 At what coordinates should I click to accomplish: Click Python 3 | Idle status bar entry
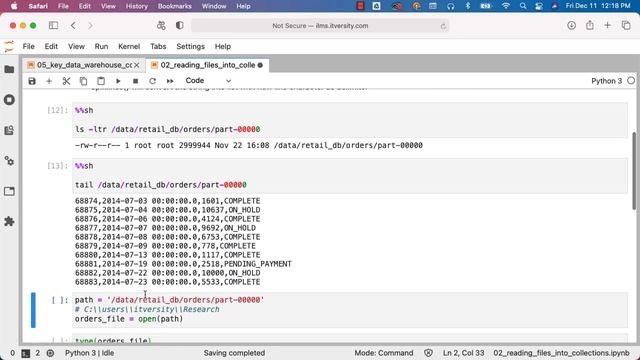(x=89, y=353)
